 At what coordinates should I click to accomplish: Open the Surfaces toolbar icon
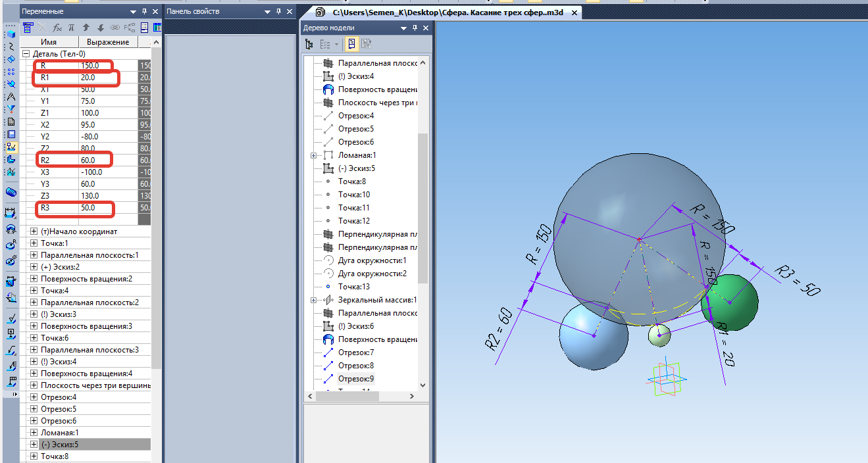click(11, 59)
